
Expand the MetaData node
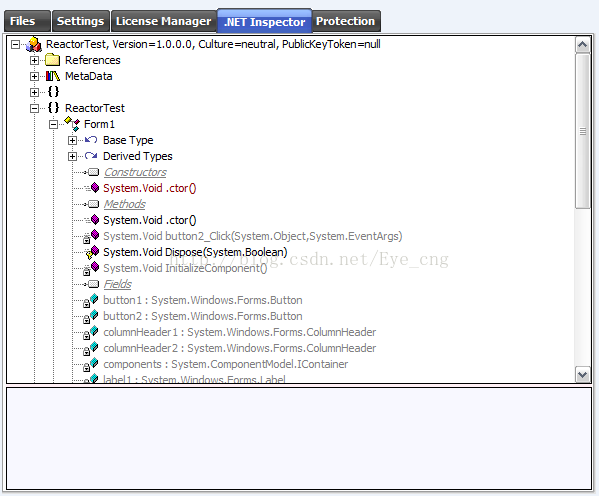point(34,76)
